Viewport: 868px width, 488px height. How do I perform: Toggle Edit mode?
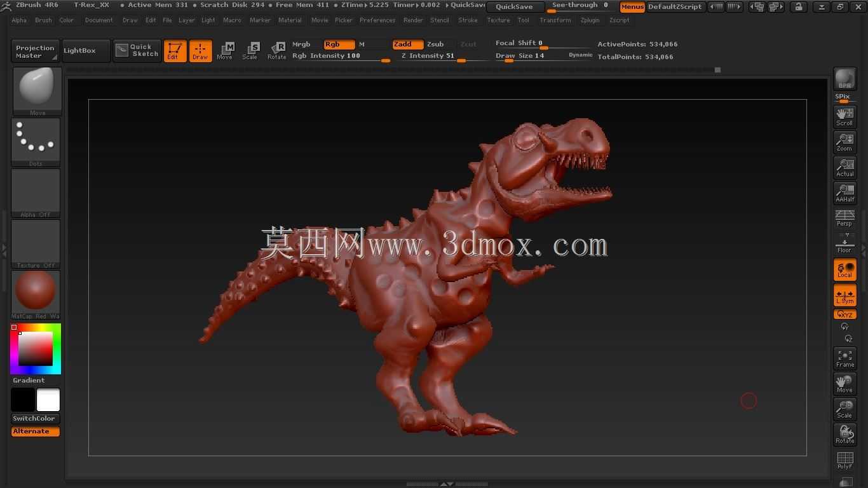(x=175, y=51)
